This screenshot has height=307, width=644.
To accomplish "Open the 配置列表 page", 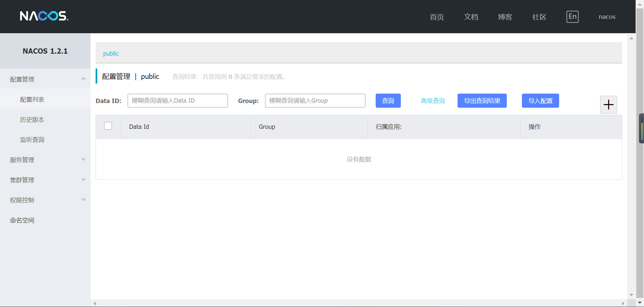I will point(32,99).
